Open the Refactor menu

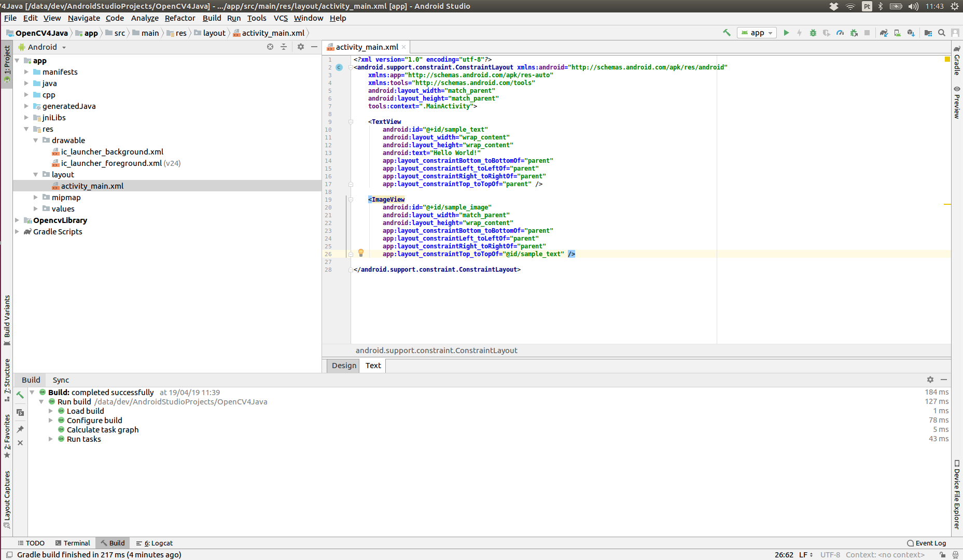pyautogui.click(x=180, y=18)
